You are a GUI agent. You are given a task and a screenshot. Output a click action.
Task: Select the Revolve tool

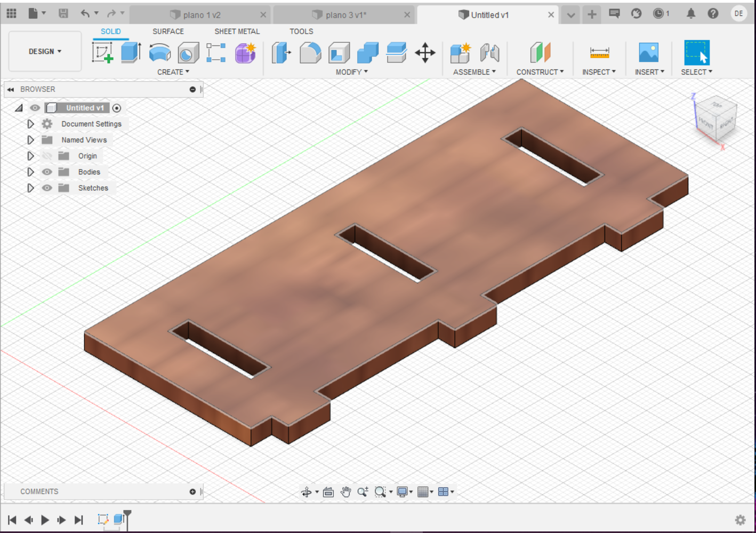coord(159,53)
